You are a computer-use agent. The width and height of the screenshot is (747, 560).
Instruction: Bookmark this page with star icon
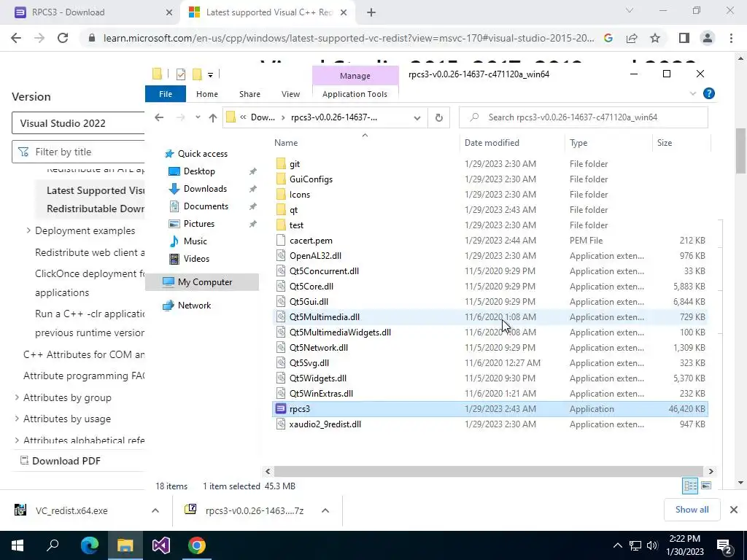[x=655, y=38]
